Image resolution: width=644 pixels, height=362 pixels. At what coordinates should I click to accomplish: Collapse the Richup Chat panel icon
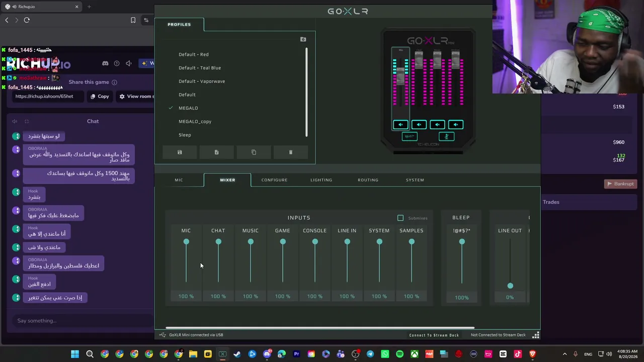[27, 121]
